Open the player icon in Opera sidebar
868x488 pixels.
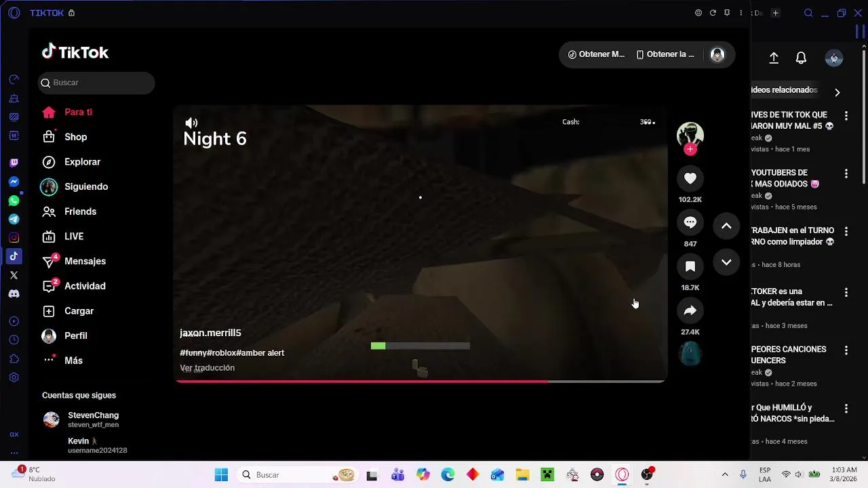pyautogui.click(x=14, y=321)
